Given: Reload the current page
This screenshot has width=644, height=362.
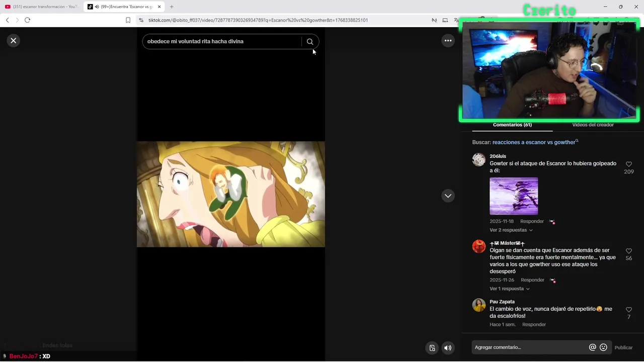Looking at the screenshot, I should click(27, 20).
